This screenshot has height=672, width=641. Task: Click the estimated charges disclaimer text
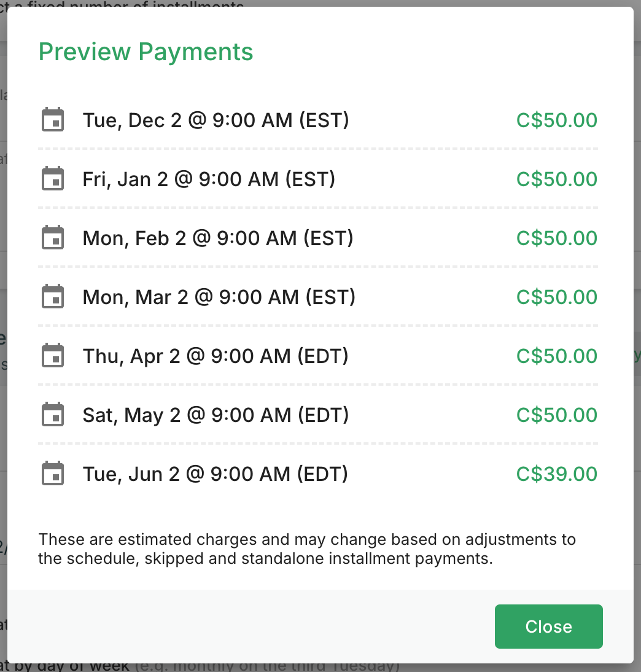point(307,550)
